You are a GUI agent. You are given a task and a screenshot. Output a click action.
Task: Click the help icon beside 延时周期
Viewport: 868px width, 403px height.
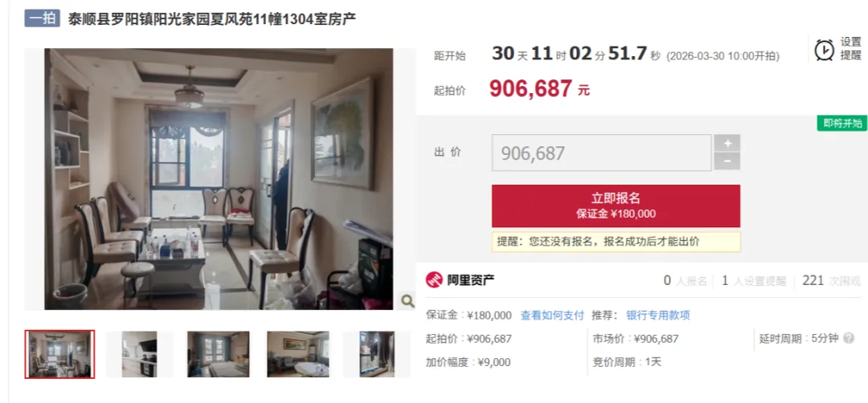pyautogui.click(x=848, y=339)
